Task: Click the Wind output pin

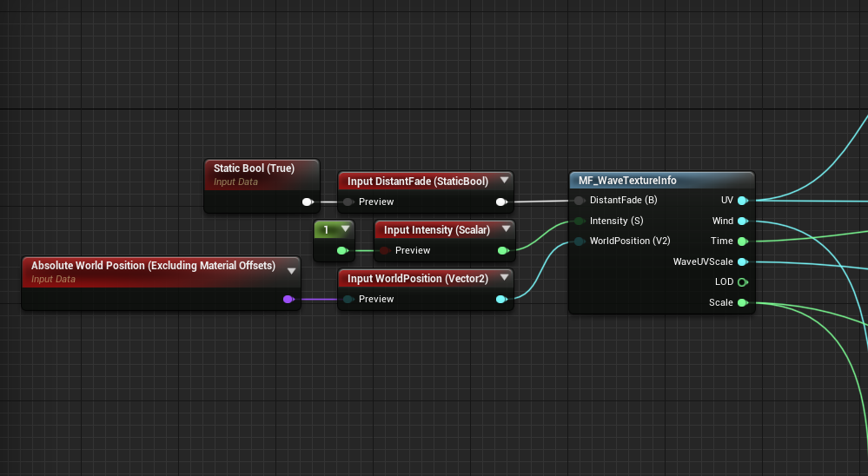Action: (742, 221)
